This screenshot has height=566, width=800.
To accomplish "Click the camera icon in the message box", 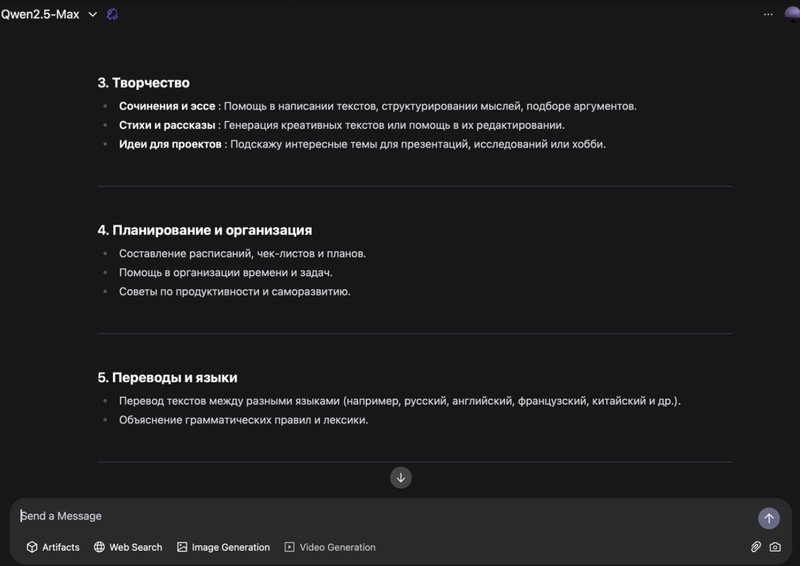I will click(775, 547).
